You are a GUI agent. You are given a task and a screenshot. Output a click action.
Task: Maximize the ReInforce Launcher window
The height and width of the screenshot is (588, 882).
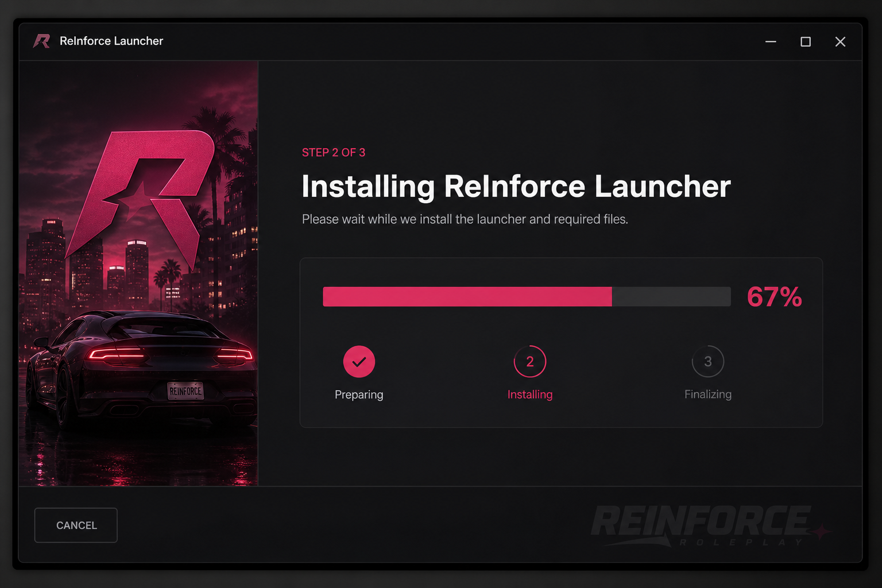point(806,41)
